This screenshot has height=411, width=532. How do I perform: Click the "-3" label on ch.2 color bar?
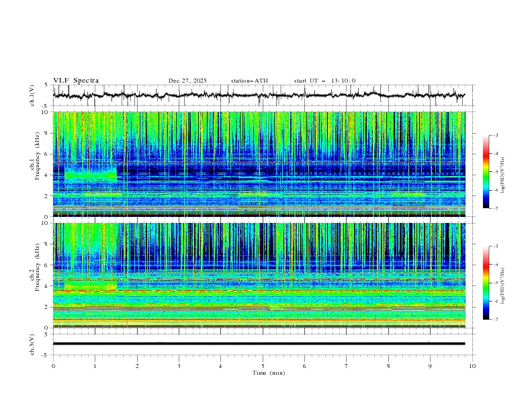click(x=495, y=246)
